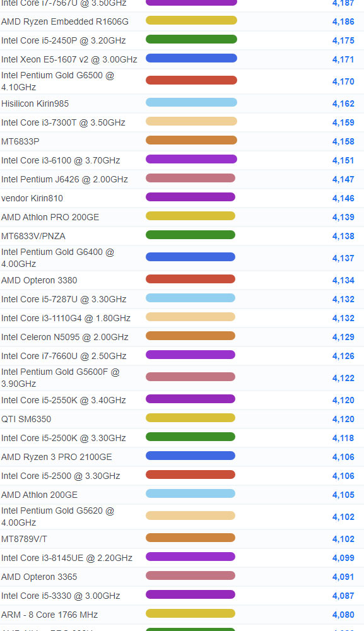Viewport: 364px width, 631px height.
Task: Click score 4,129 for Celeron N5095
Action: click(x=343, y=337)
